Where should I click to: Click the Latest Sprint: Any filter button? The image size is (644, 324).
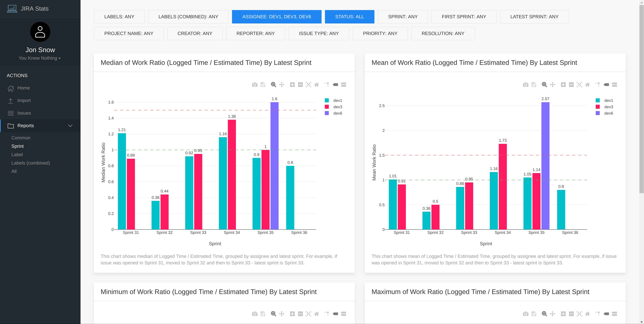pyautogui.click(x=534, y=17)
